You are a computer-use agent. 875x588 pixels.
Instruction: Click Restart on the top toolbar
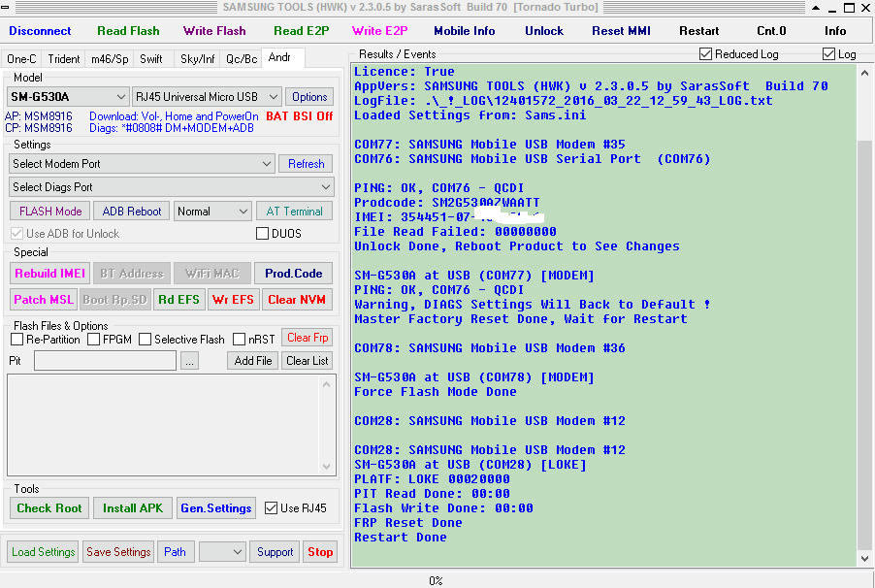coord(698,30)
